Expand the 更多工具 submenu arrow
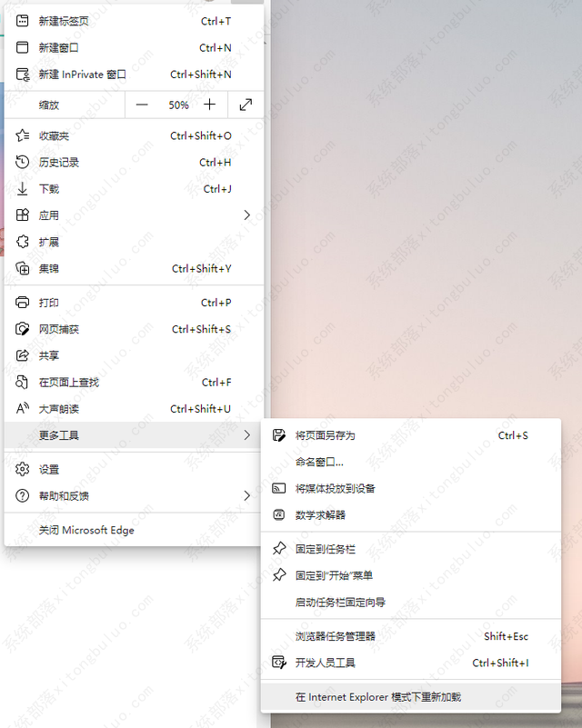The height and width of the screenshot is (728, 582). click(x=246, y=435)
